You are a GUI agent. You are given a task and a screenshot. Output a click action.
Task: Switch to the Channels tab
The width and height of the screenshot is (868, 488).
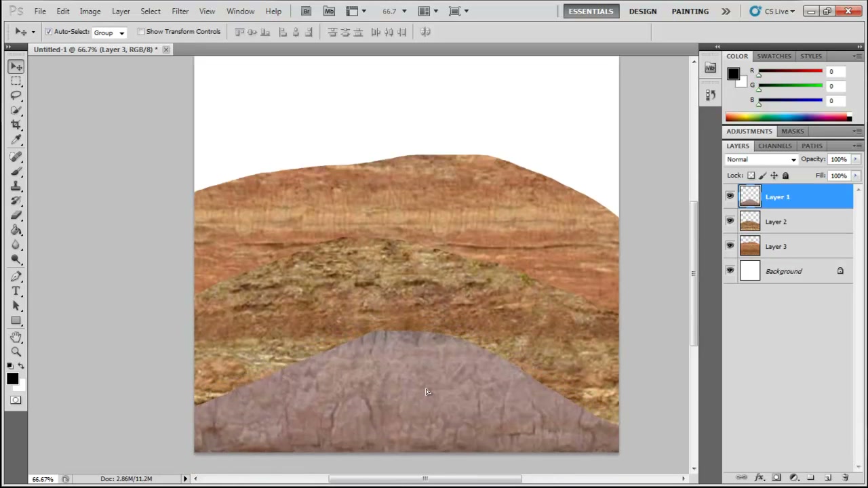click(x=775, y=146)
